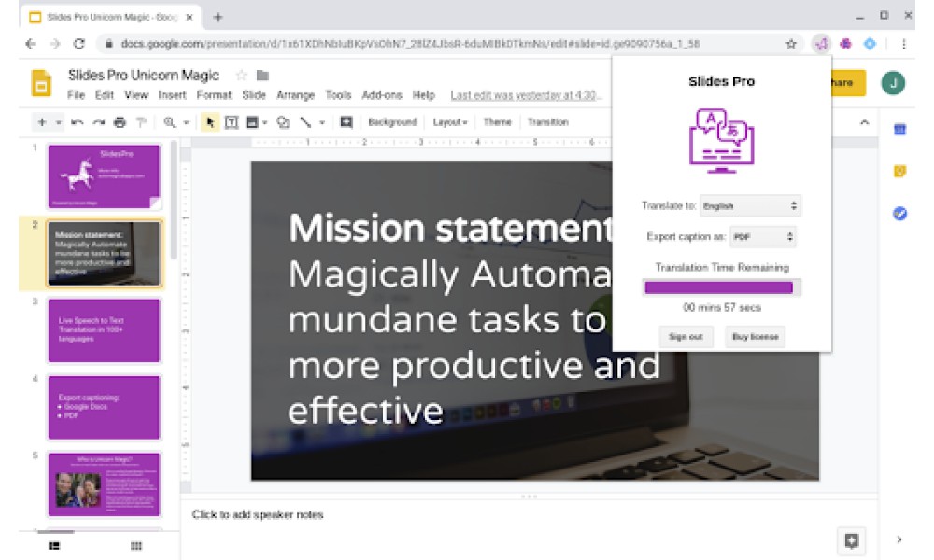Expand side panel with the right chevron
Screen dimensions: 934x560
point(899,539)
